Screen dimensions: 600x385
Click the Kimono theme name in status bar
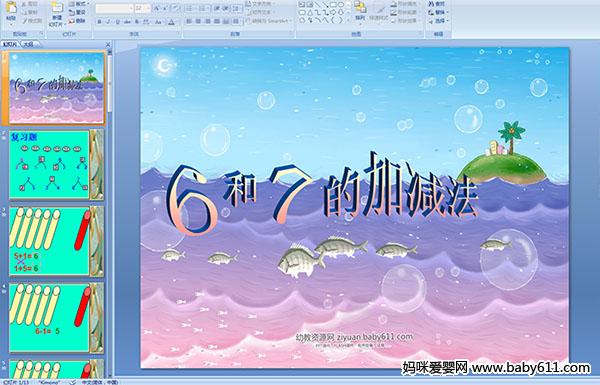49,382
